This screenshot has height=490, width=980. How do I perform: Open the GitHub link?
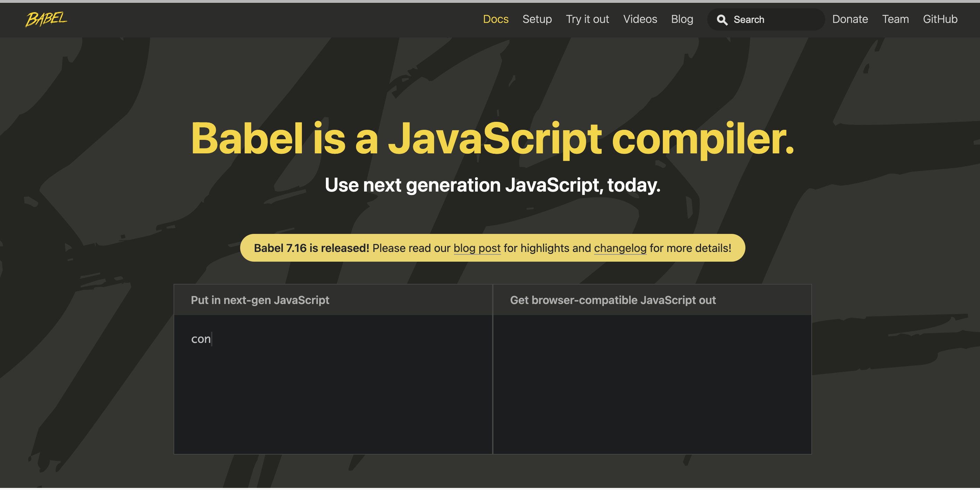940,19
